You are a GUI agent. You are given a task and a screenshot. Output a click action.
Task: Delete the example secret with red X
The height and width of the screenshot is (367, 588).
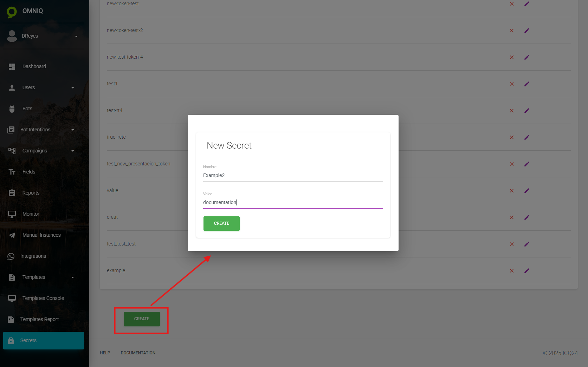(512, 271)
